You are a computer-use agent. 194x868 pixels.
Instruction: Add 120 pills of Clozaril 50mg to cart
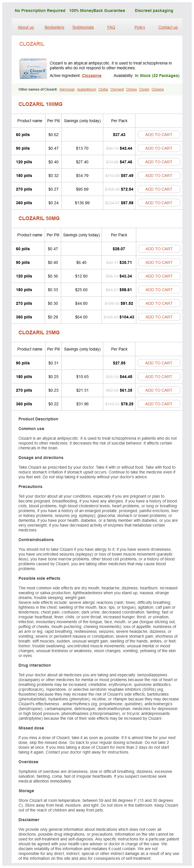(159, 276)
